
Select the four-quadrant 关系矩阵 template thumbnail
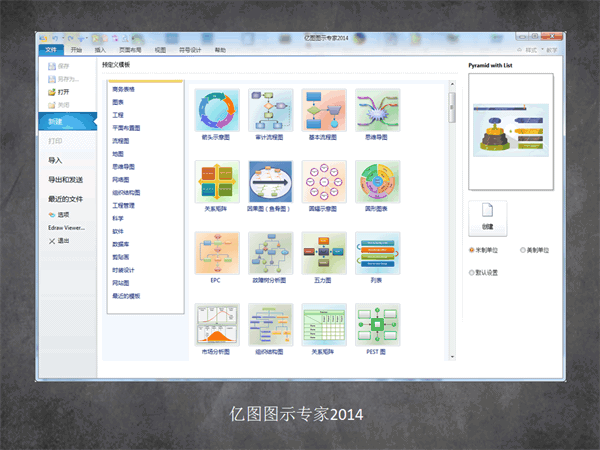(x=217, y=182)
